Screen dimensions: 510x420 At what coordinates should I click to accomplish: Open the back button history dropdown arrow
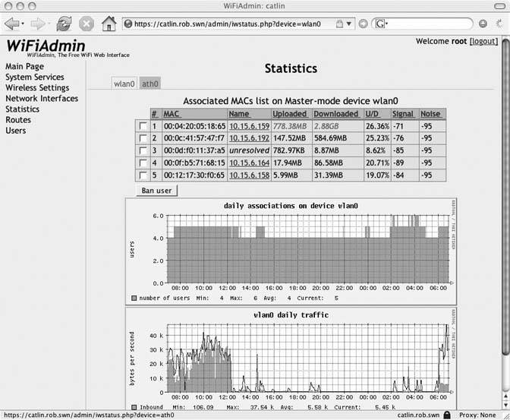click(23, 24)
